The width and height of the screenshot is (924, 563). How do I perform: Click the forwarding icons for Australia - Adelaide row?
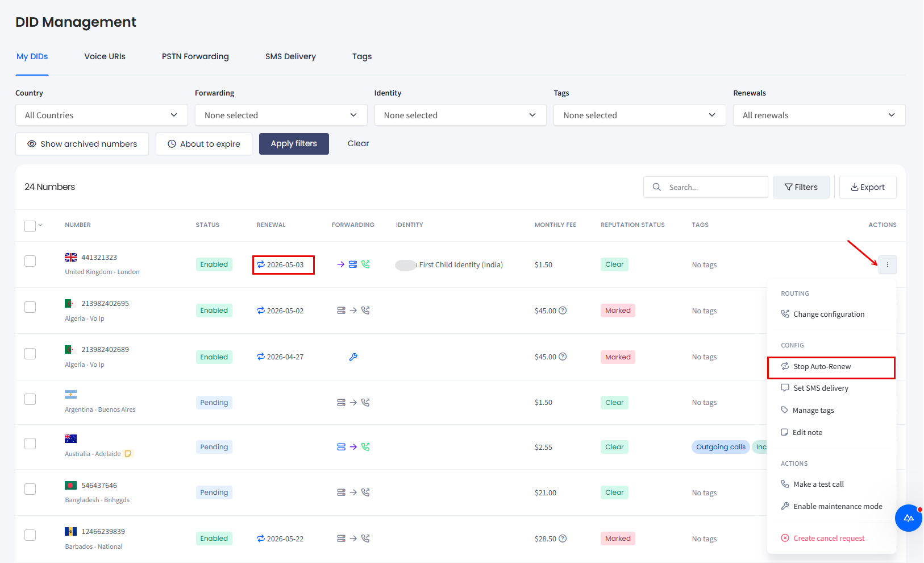pyautogui.click(x=353, y=447)
